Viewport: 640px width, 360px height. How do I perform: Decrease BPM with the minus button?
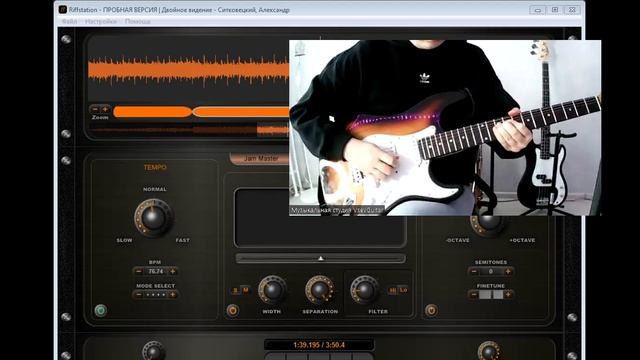[x=138, y=271]
